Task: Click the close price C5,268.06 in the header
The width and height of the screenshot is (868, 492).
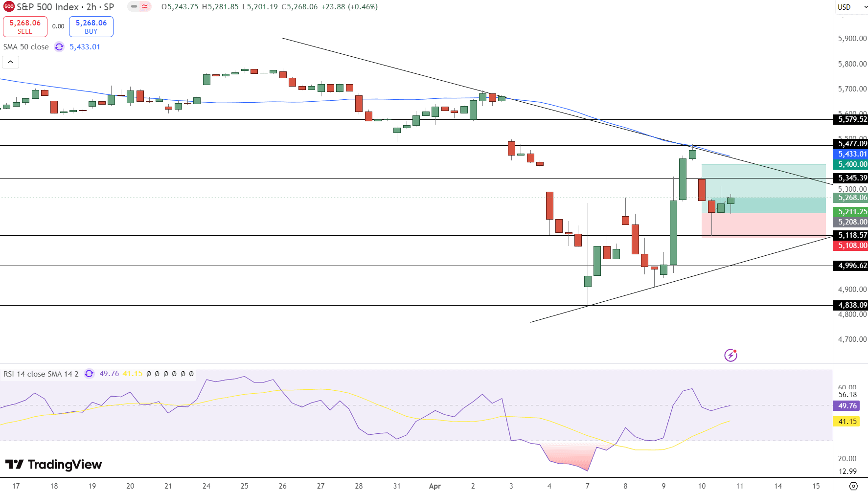Action: pyautogui.click(x=299, y=7)
